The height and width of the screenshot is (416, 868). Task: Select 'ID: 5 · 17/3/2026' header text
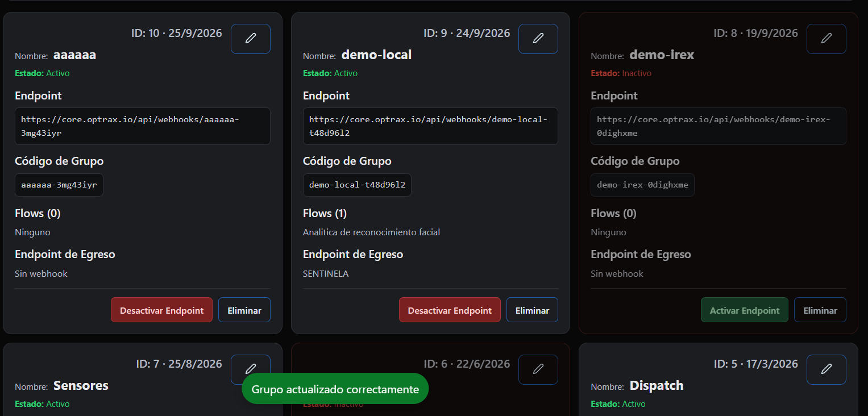pos(756,364)
